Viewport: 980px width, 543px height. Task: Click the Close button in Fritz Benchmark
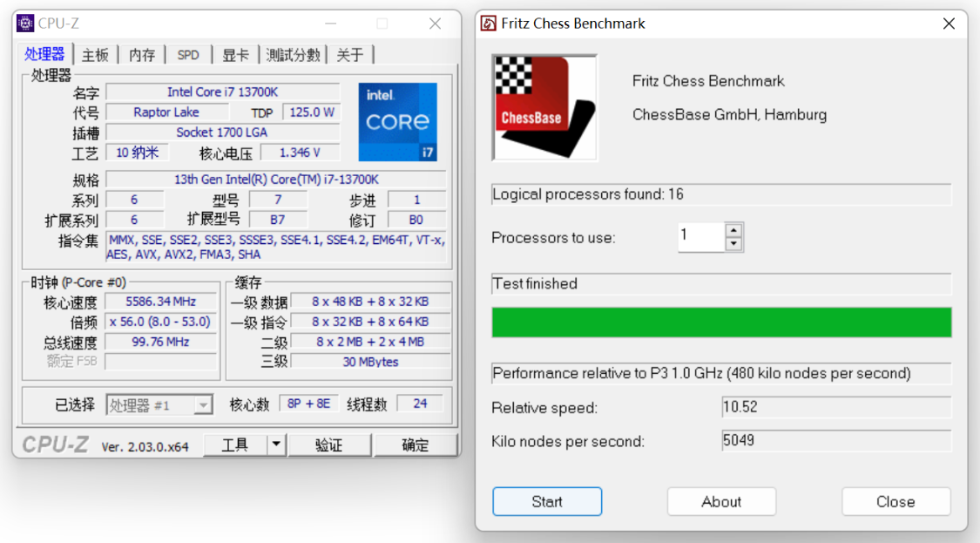896,502
